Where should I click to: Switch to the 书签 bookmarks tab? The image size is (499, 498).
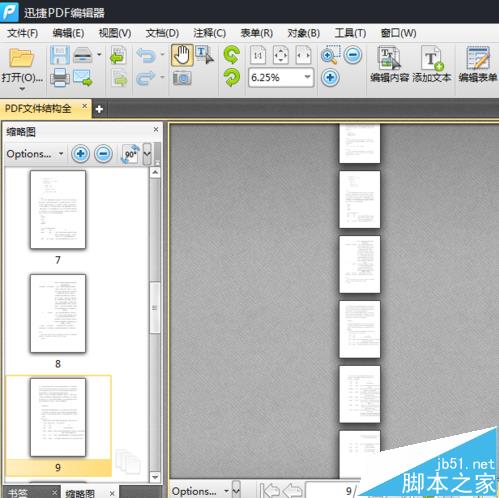click(18, 493)
